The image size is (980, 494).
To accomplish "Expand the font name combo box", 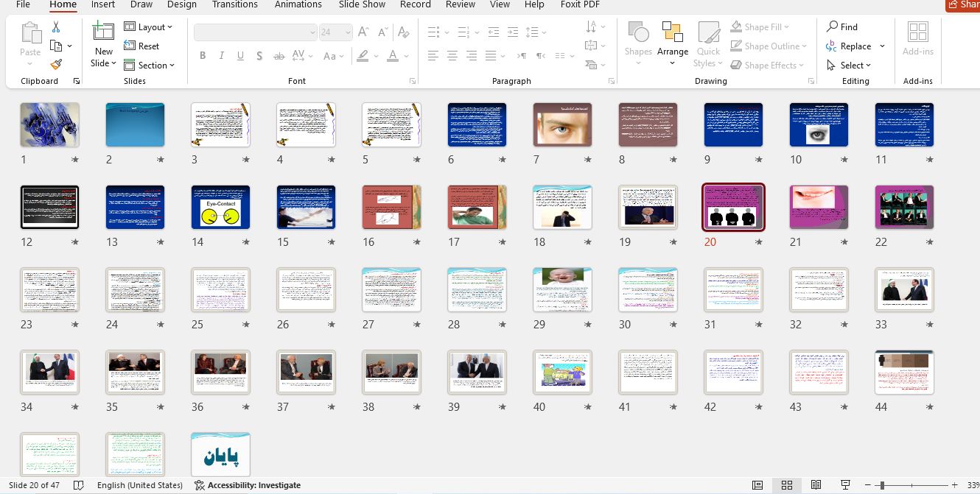I will tap(312, 32).
